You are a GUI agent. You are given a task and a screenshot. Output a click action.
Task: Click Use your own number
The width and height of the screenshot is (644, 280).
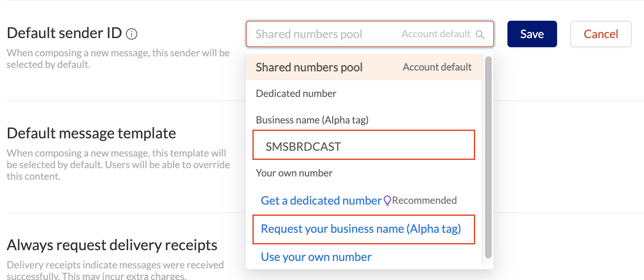(316, 257)
